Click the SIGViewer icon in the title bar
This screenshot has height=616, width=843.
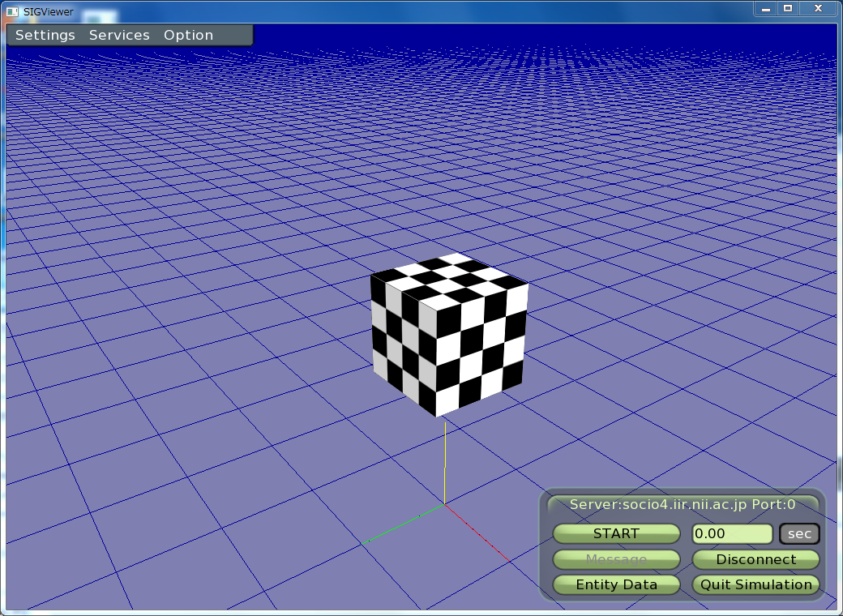click(x=12, y=11)
